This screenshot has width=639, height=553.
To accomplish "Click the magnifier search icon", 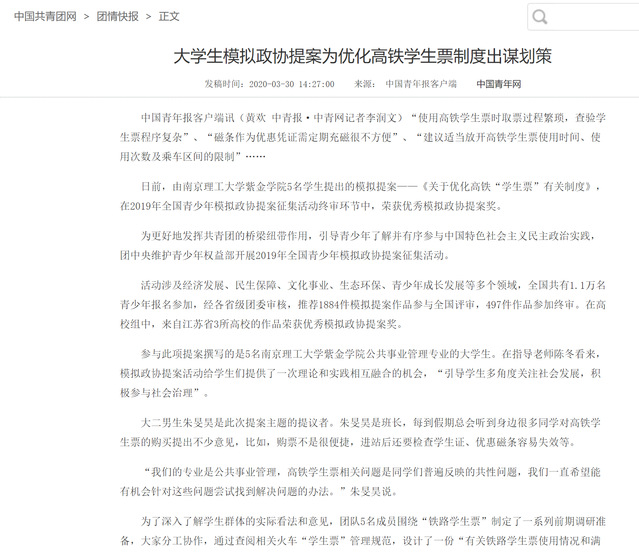I will [541, 17].
